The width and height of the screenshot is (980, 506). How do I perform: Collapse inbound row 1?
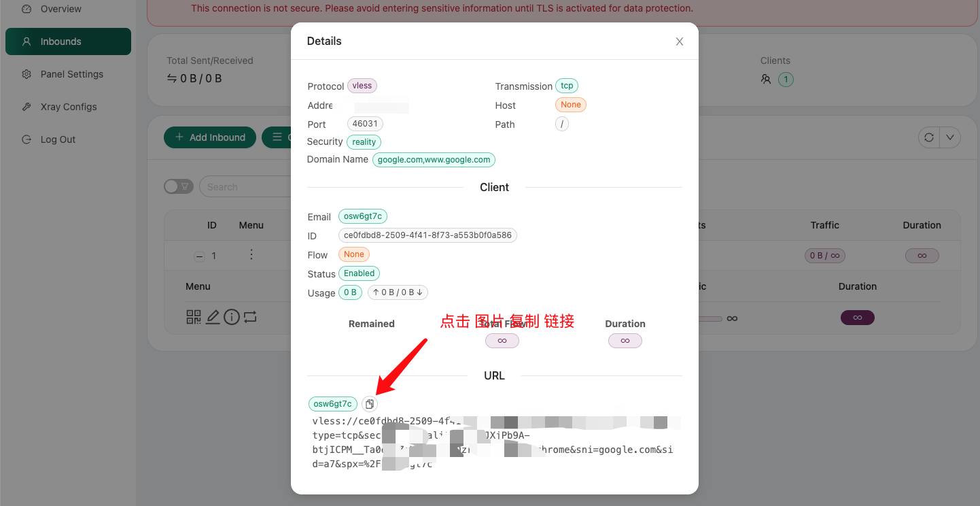(x=199, y=256)
